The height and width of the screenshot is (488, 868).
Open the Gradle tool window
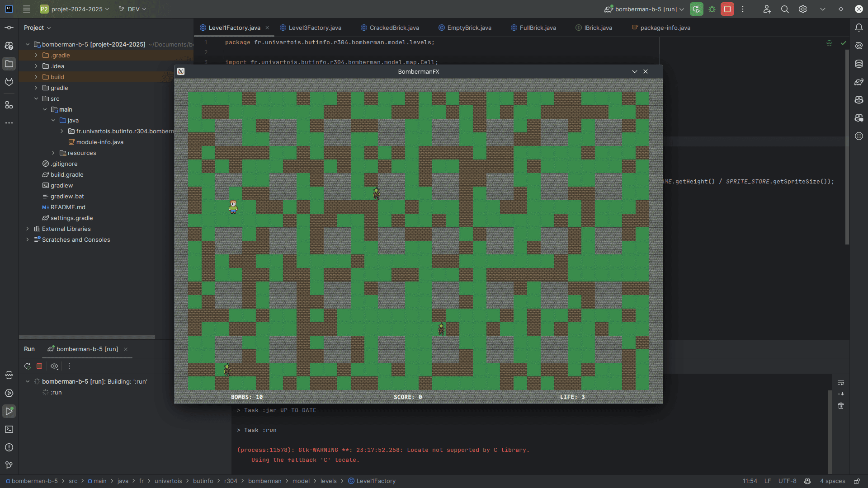pos(859,82)
